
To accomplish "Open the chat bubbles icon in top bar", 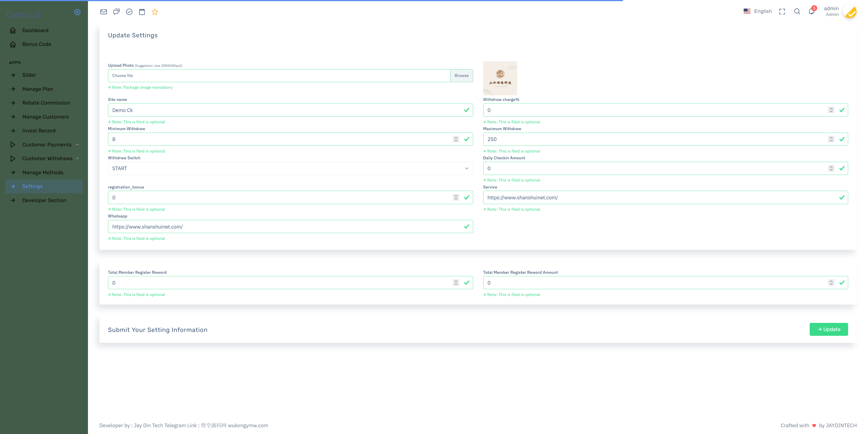I will tap(116, 12).
